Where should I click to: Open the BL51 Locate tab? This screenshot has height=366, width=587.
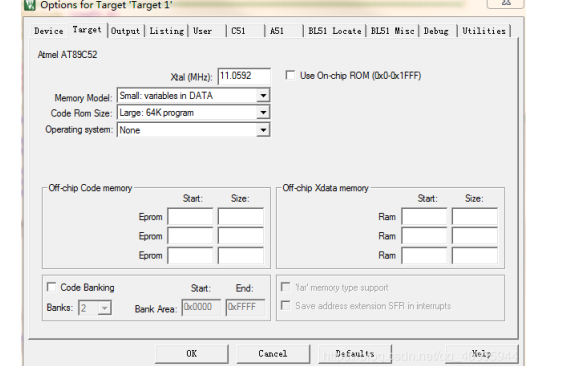point(335,31)
